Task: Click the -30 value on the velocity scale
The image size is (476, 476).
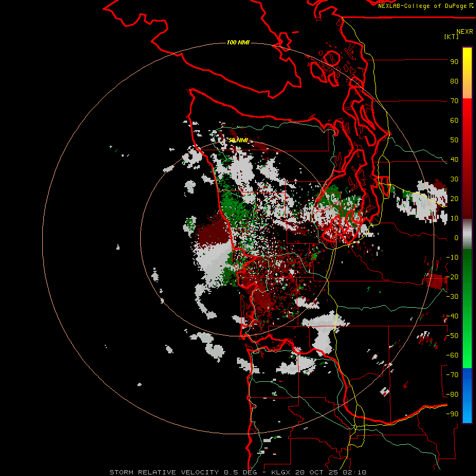Action: point(452,297)
